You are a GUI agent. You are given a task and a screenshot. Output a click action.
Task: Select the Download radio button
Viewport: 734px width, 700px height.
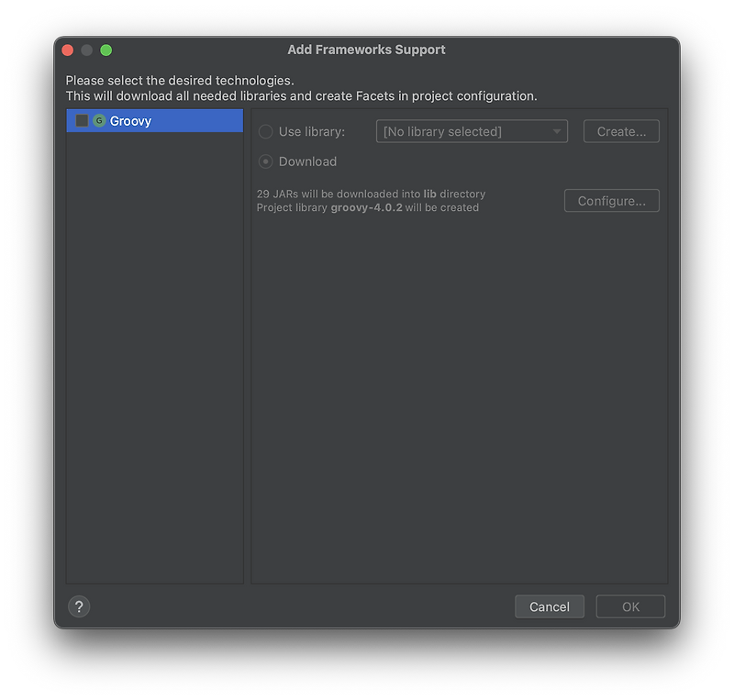click(x=266, y=161)
